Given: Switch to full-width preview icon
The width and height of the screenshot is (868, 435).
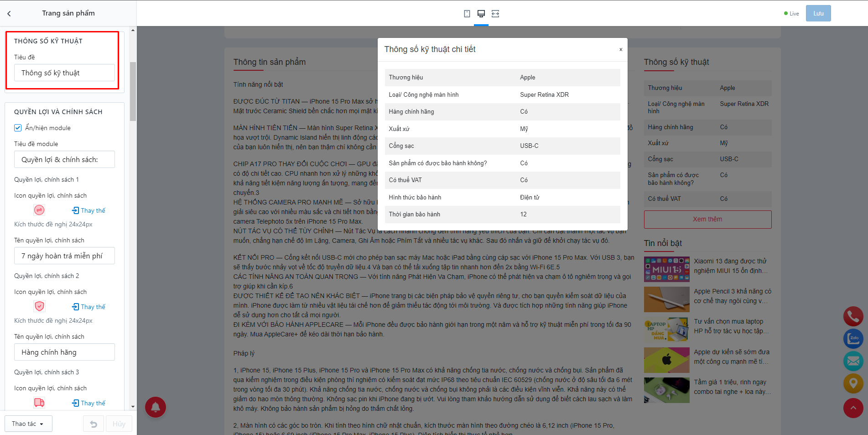Looking at the screenshot, I should click(495, 14).
